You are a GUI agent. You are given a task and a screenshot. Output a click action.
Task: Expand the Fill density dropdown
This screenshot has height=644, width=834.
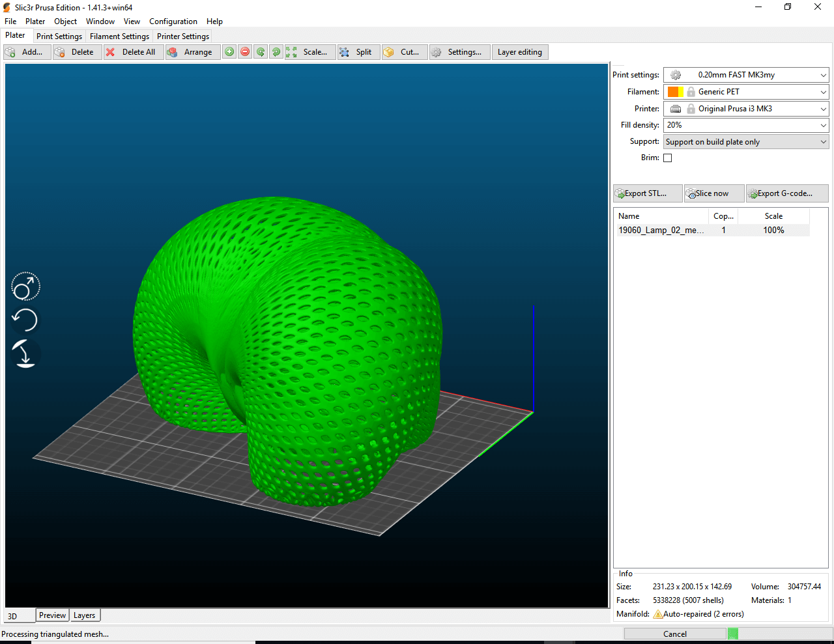[823, 125]
